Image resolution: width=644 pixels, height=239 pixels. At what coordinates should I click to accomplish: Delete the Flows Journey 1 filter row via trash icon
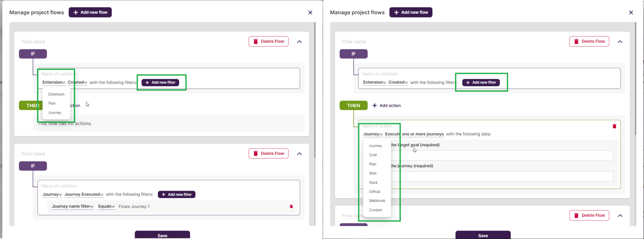pos(291,206)
